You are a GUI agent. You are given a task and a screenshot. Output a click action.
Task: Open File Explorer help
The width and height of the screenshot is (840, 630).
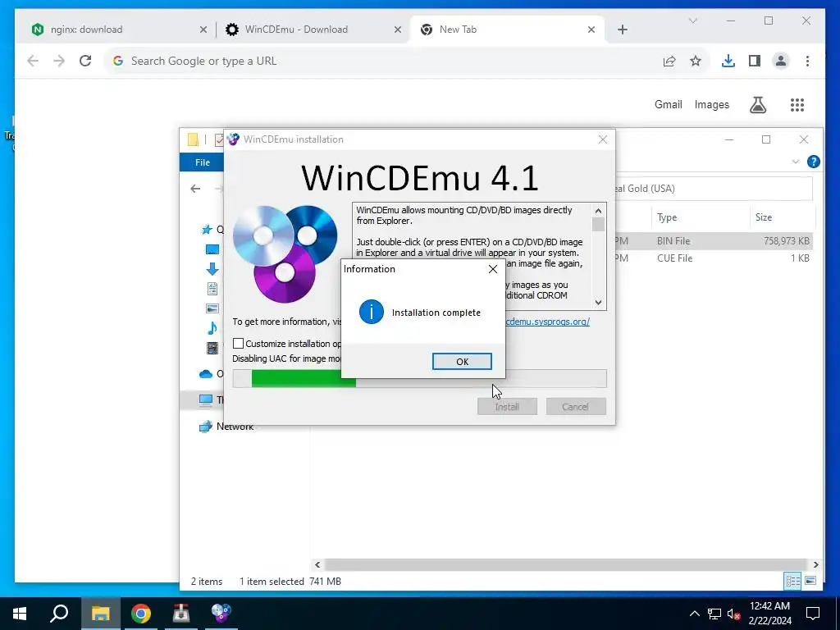point(813,162)
